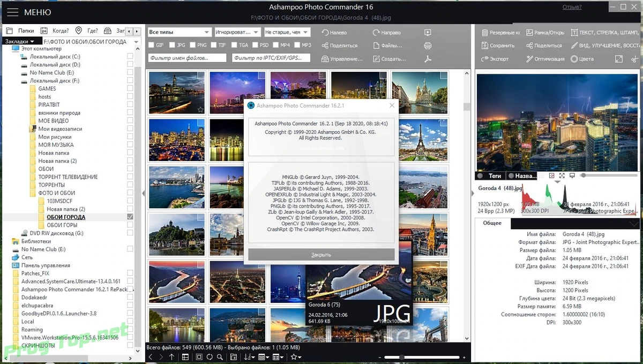This screenshot has width=643, height=364.
Task: Uncheck the ОБОИ ГОРОДА folder checkbox
Action: click(130, 217)
